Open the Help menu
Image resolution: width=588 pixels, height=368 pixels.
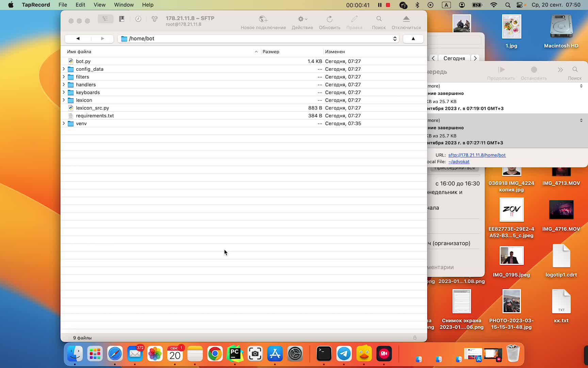(148, 5)
